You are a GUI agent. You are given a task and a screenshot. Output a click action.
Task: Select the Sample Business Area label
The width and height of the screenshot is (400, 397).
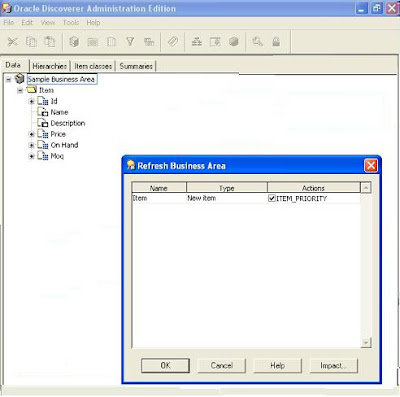tap(62, 79)
